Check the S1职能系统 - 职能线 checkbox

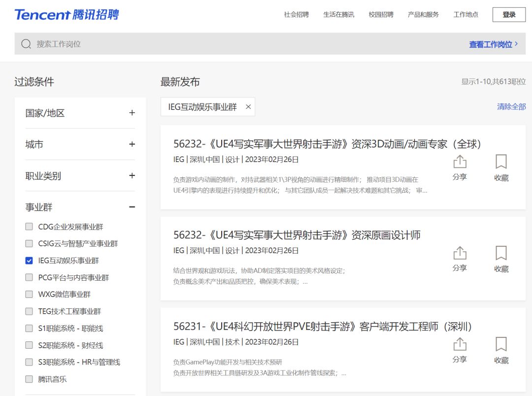(x=29, y=328)
